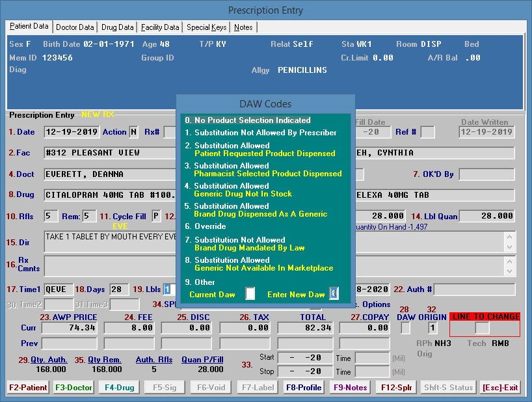Switch to the Doctor Data tab

point(75,27)
